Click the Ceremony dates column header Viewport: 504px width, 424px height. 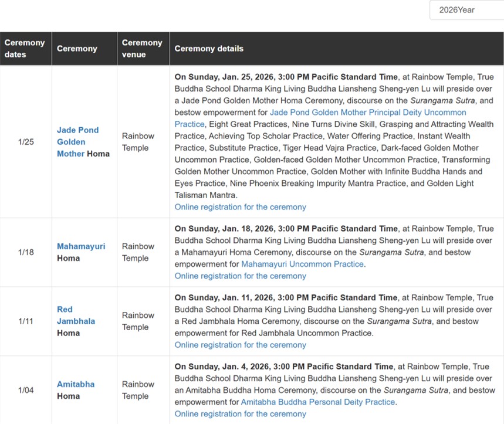pyautogui.click(x=25, y=49)
